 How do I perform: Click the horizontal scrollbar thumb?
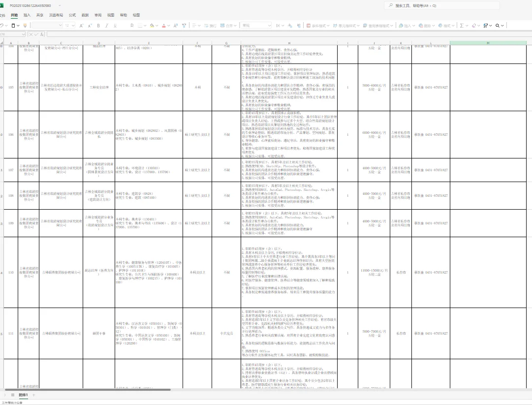pos(88,390)
